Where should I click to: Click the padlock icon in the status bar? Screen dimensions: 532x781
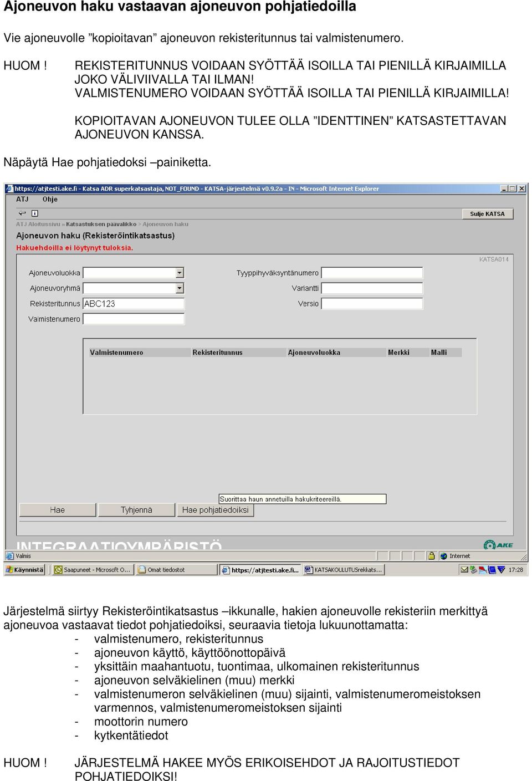tap(431, 556)
